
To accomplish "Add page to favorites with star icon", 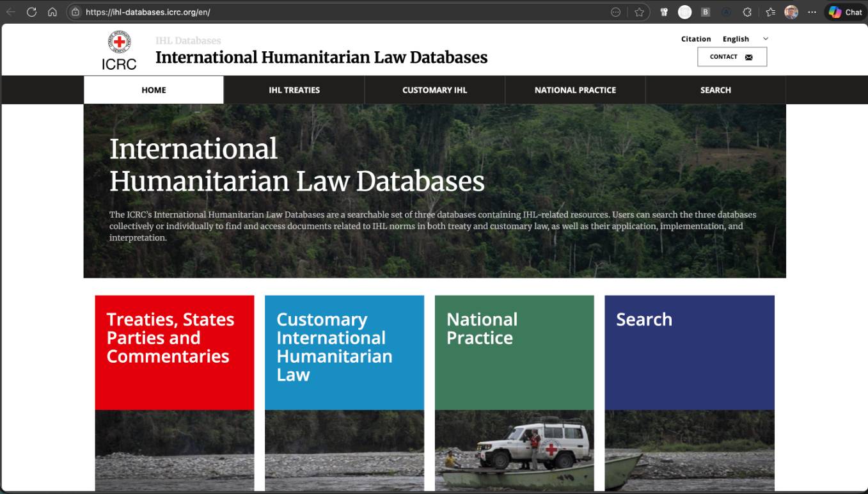I will (639, 12).
